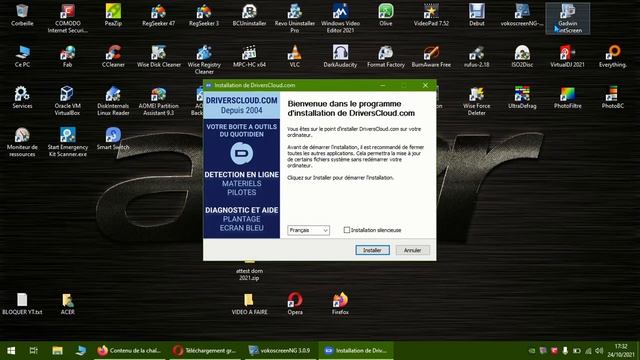Select the attest dom 2021.zip file
This screenshot has height=360, width=640.
point(249,270)
